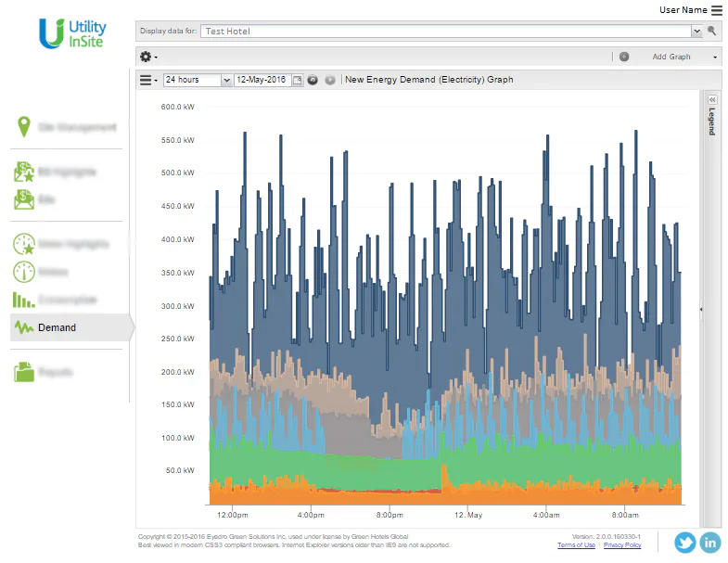
Task: Open the hamburger menu next to User Name
Action: (x=716, y=10)
